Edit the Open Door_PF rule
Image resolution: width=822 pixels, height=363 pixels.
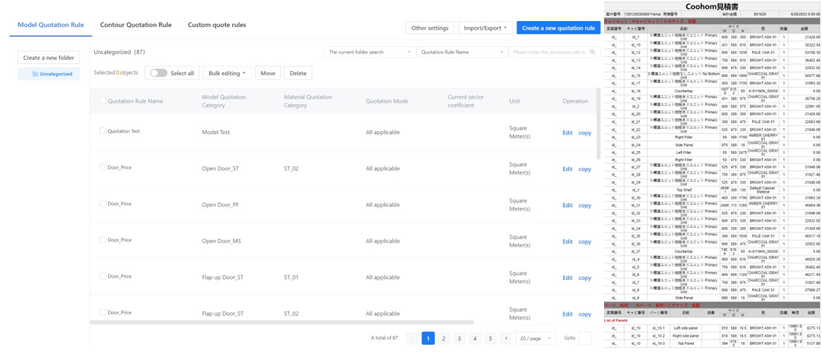tap(567, 206)
